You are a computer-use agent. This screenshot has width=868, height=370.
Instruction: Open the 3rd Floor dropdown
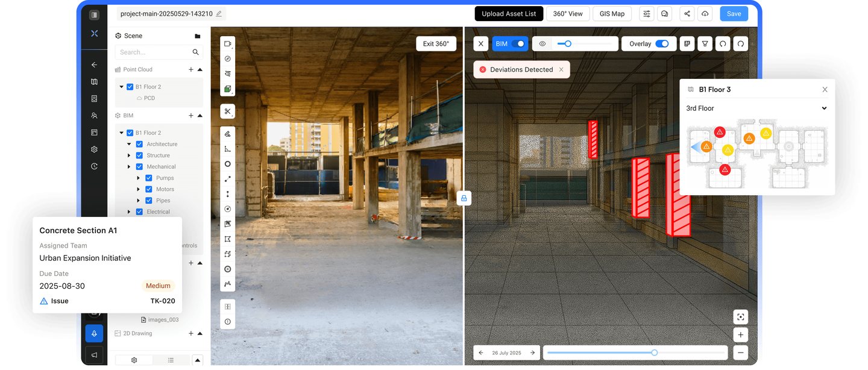pyautogui.click(x=756, y=108)
